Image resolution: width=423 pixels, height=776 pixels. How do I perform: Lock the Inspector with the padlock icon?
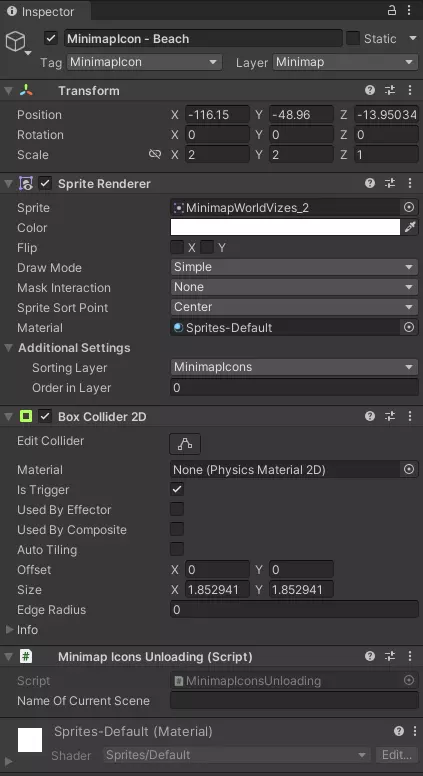(392, 10)
